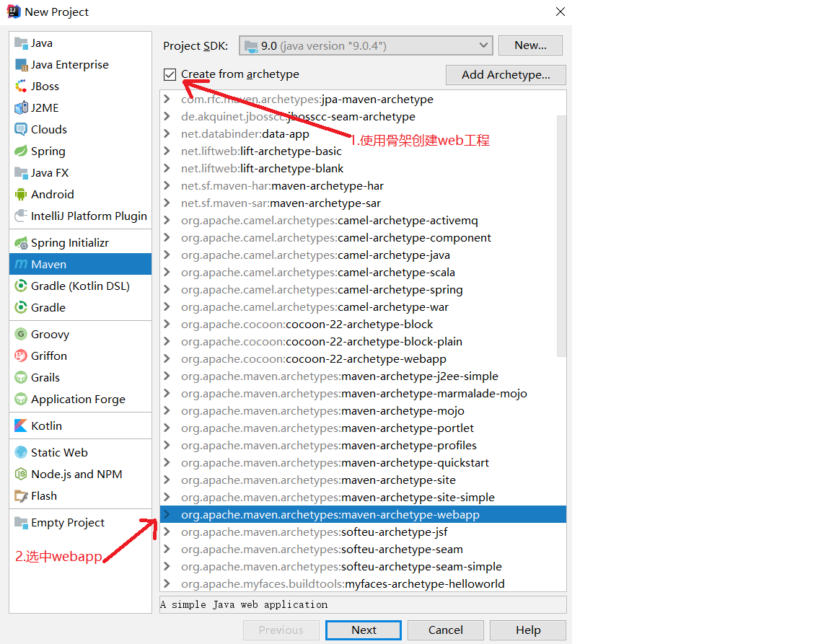The width and height of the screenshot is (831, 644).
Task: Click the J2ME icon
Action: click(21, 107)
